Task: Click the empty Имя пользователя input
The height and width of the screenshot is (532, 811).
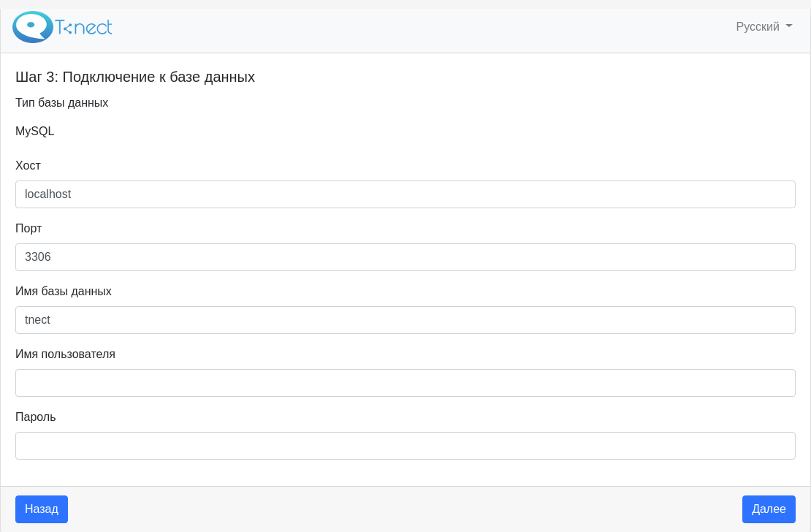Action: 405,383
